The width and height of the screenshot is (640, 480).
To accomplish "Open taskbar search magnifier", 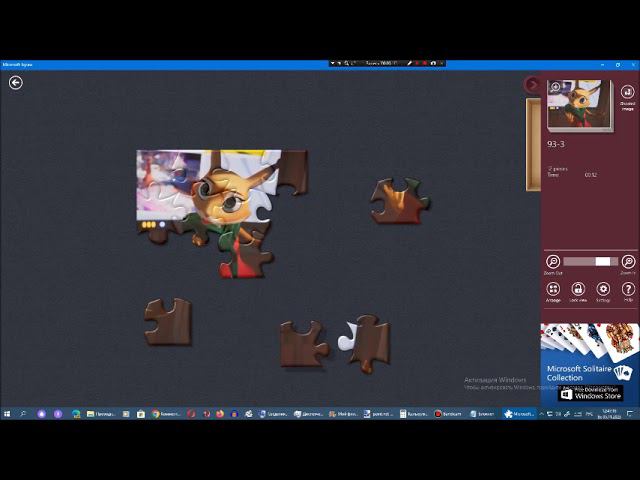I will [23, 414].
